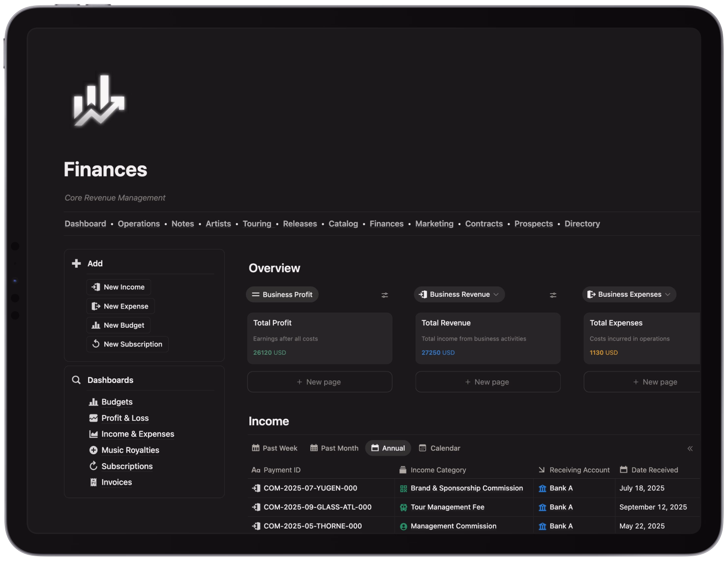Open the Invoices dashboard link
Screen dimensions: 728x561
pyautogui.click(x=117, y=482)
